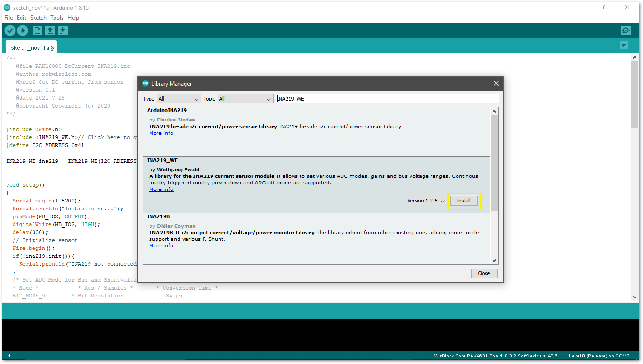Click the editor scroll down arrow
The image size is (643, 364).
635,297
